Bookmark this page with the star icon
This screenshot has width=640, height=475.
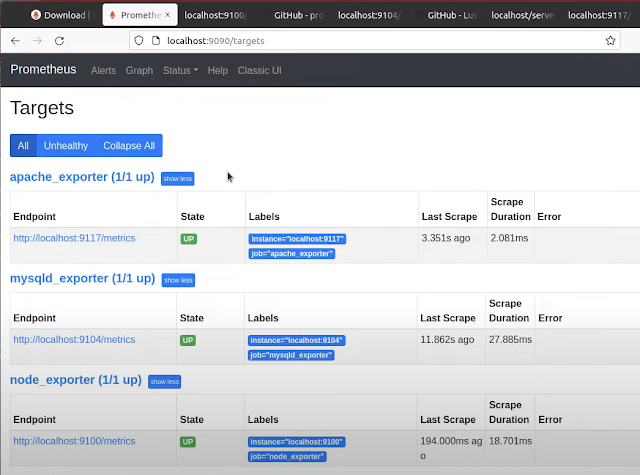click(x=610, y=41)
